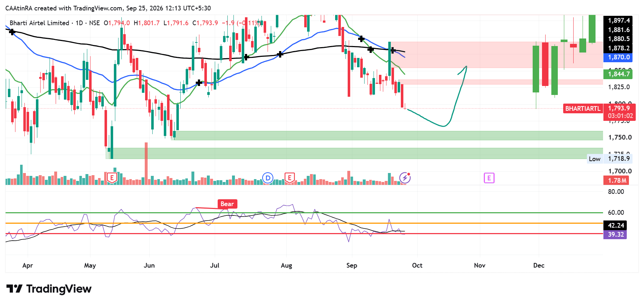This screenshot has width=644, height=305.
Task: Click the 1.78 M volume label
Action: click(x=616, y=181)
